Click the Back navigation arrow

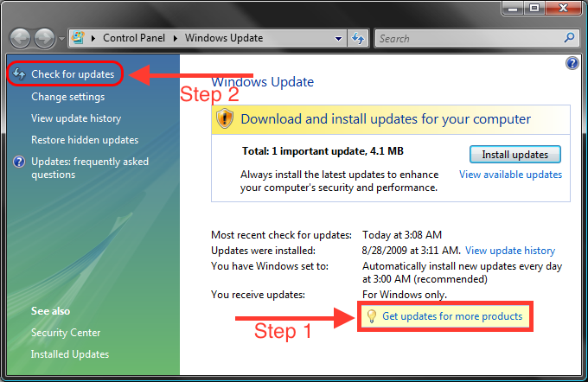(21, 39)
